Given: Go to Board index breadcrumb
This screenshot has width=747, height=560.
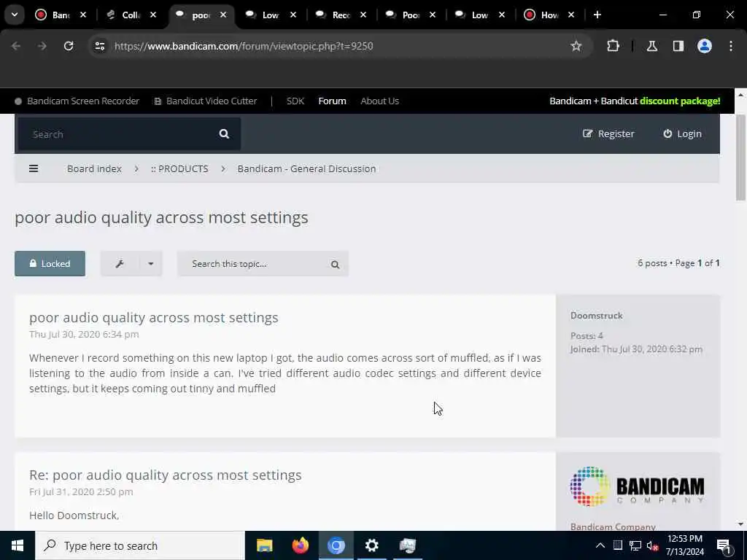Looking at the screenshot, I should (x=94, y=168).
